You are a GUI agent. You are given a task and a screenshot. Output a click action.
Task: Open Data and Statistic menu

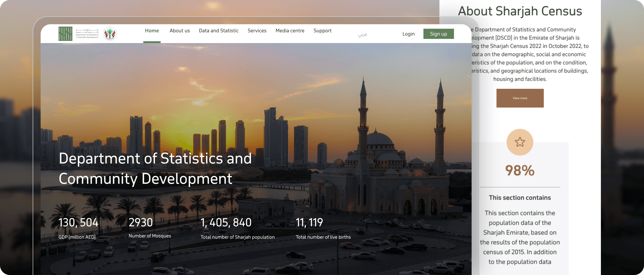218,31
